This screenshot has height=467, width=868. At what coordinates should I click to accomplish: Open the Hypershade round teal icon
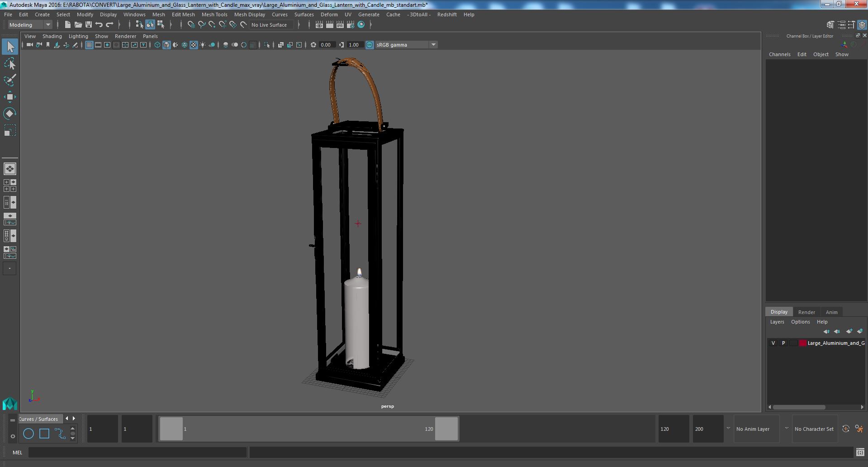(x=361, y=25)
